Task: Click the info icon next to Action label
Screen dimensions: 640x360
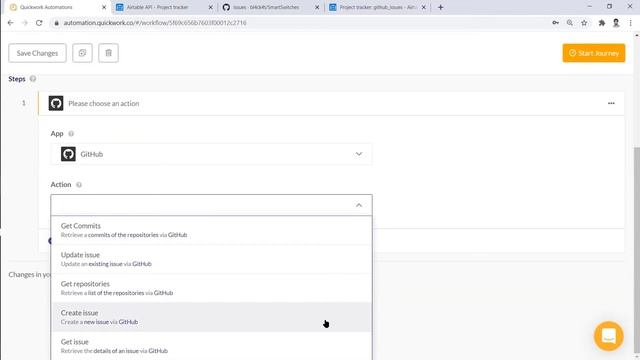Action: click(79, 184)
